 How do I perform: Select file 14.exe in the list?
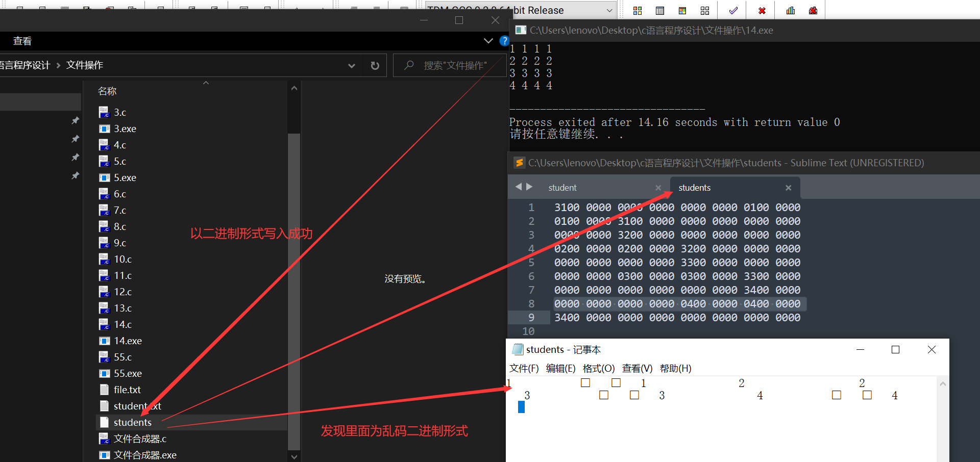[128, 341]
